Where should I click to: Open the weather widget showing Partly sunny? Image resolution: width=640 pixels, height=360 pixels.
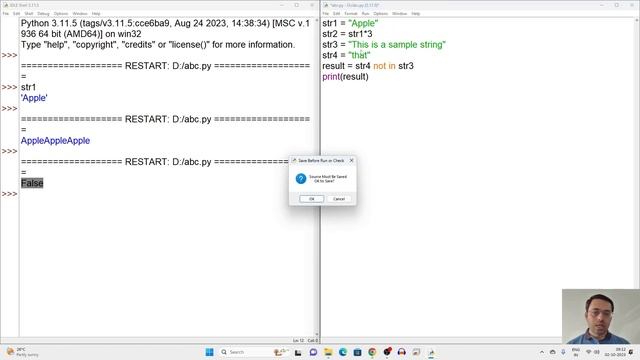click(22, 352)
